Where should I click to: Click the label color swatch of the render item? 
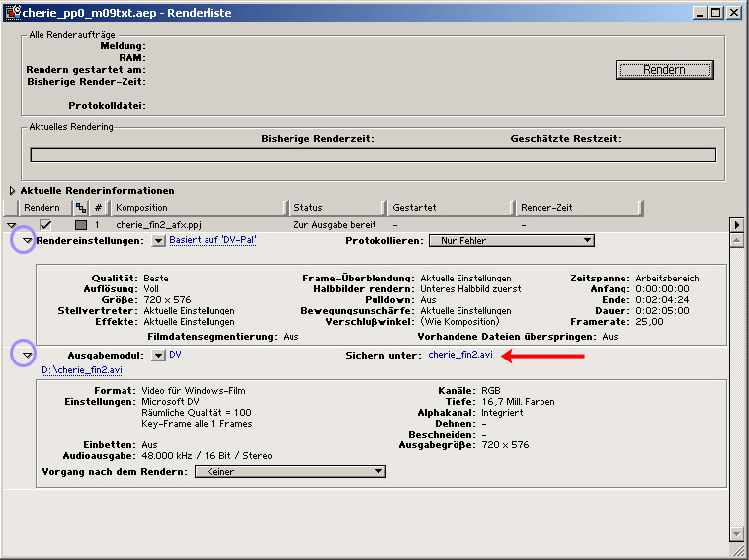coord(81,225)
